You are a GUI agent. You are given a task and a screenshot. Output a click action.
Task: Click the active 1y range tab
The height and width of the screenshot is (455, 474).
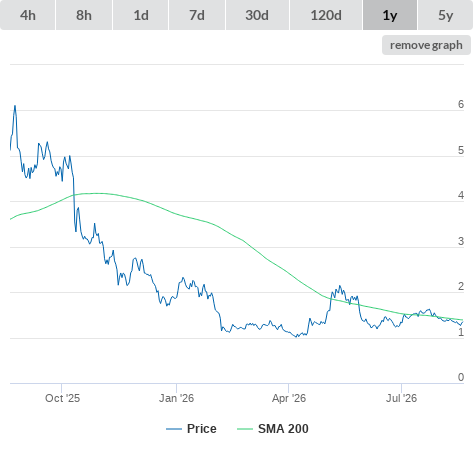(390, 15)
